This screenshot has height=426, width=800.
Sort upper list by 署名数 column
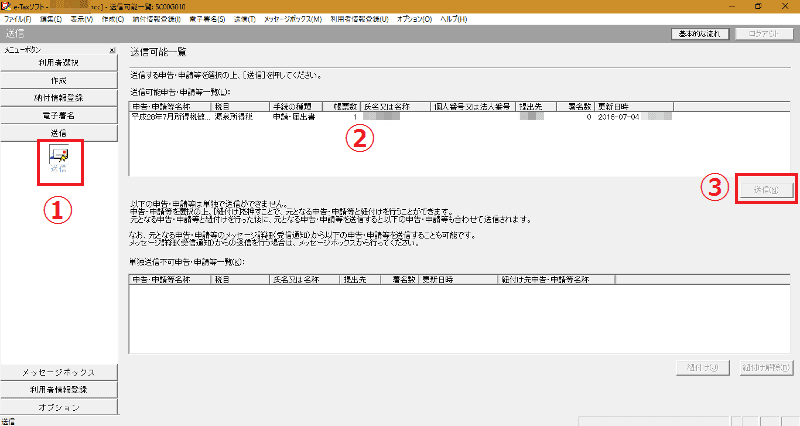[576, 107]
